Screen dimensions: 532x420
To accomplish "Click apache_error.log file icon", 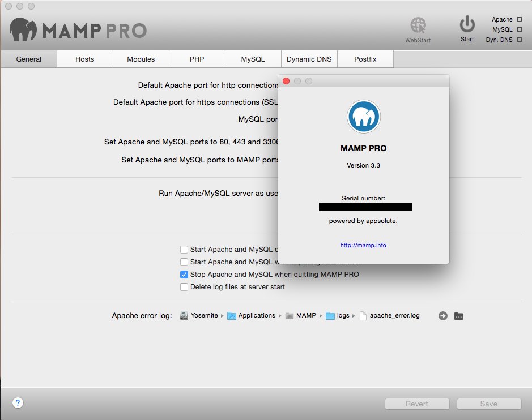I will [363, 316].
